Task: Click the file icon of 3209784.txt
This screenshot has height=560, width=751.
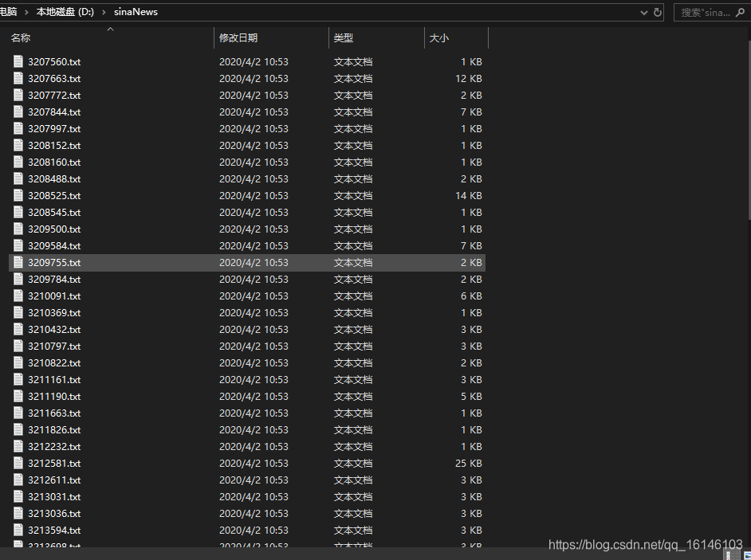Action: point(18,279)
